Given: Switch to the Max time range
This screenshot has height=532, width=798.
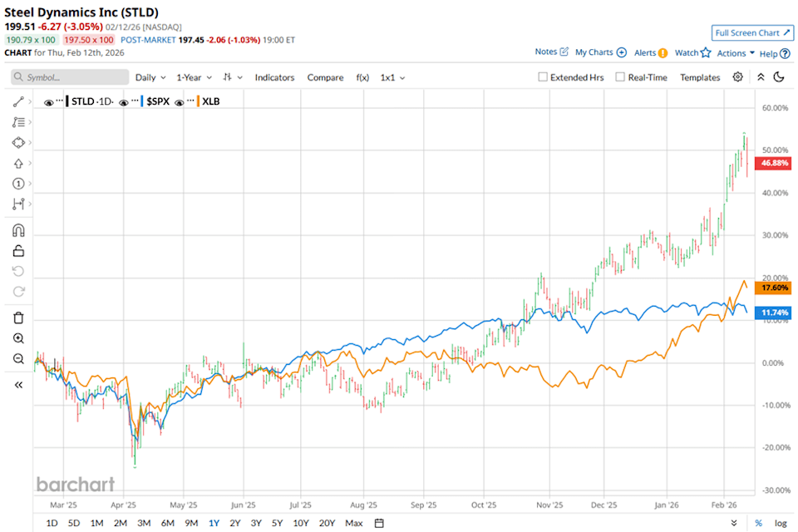Looking at the screenshot, I should click(x=354, y=523).
